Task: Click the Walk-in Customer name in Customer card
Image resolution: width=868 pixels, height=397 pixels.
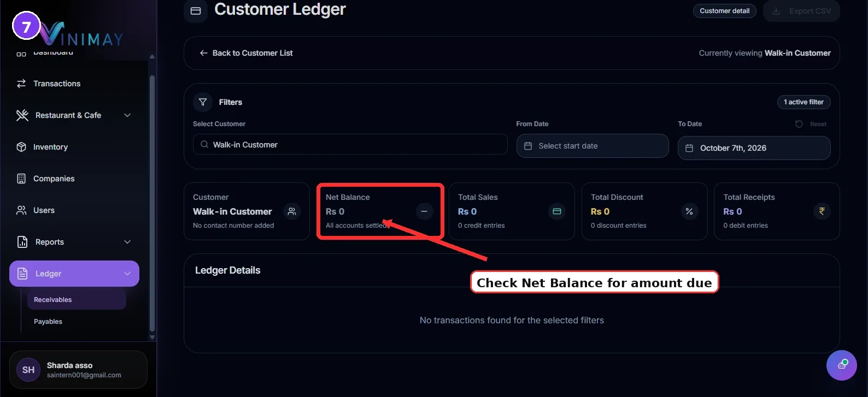Action: 232,211
